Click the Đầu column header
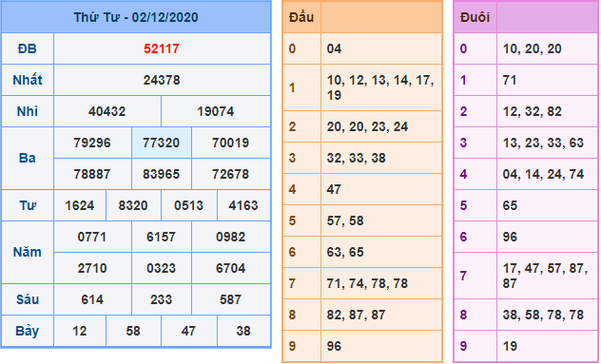 point(301,17)
